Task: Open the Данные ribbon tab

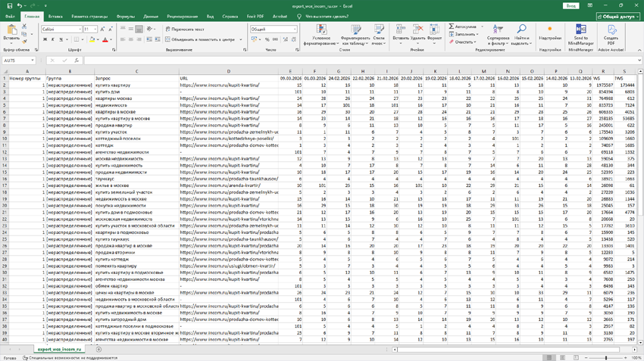Action: (151, 16)
